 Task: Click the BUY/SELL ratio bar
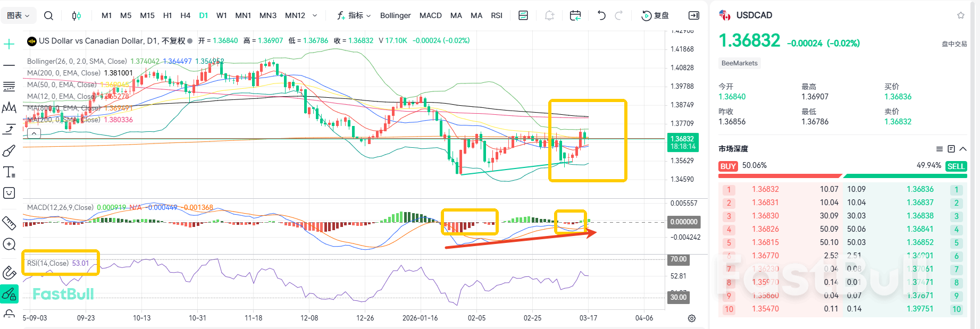(842, 175)
